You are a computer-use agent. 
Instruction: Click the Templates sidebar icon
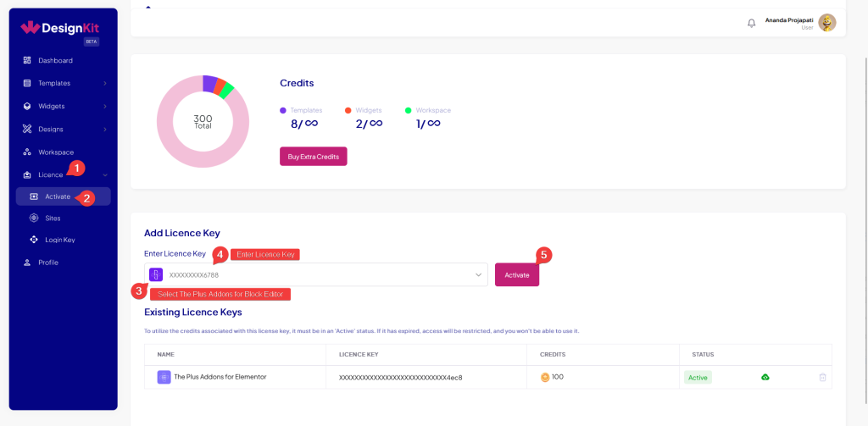pyautogui.click(x=27, y=83)
